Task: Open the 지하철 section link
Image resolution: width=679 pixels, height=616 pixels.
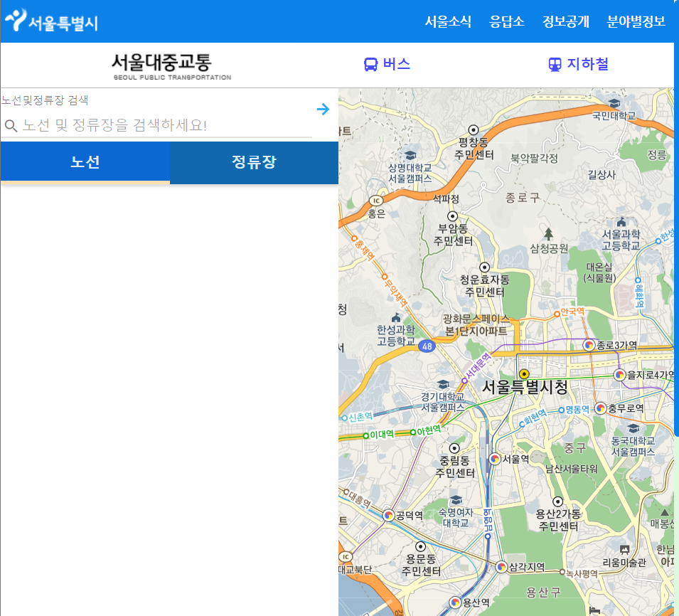Action: point(587,64)
